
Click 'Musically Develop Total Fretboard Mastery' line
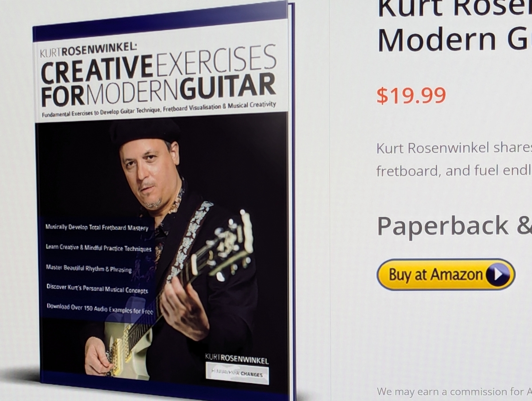coord(97,228)
